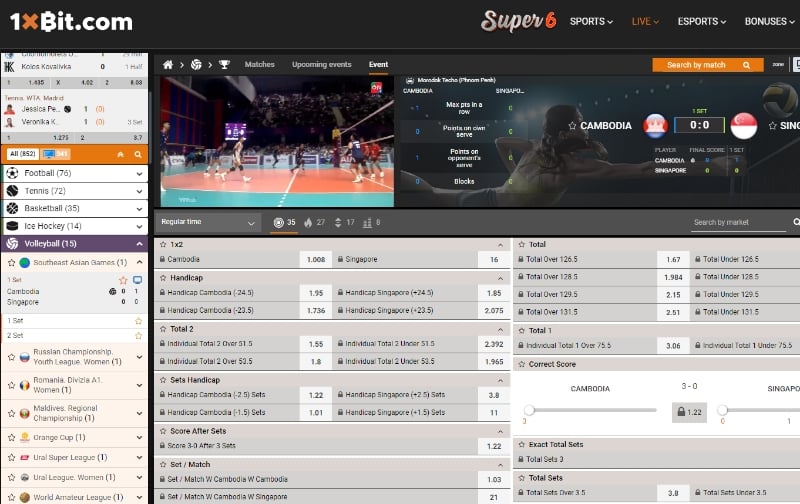Switch to the Matches tab
This screenshot has width=800, height=504.
[x=259, y=65]
